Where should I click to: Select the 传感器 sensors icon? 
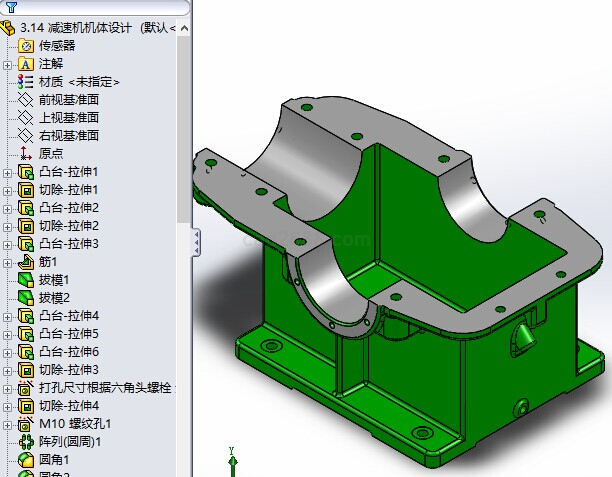(26, 45)
